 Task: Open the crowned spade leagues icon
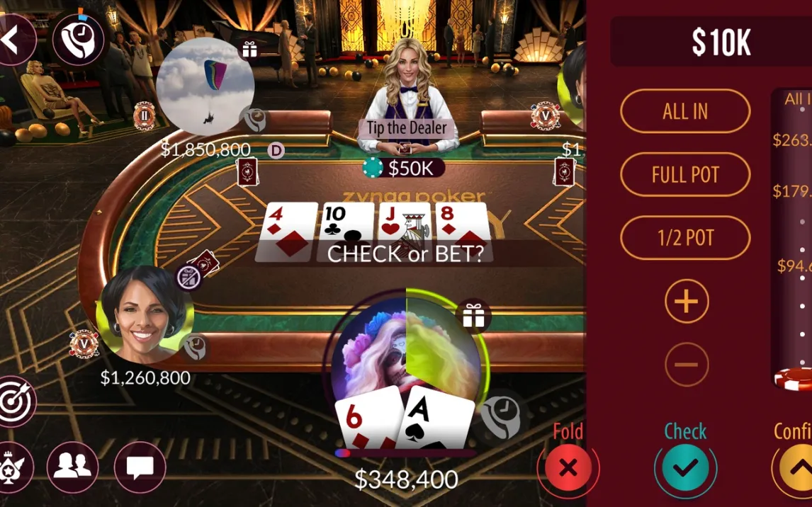pyautogui.click(x=11, y=467)
